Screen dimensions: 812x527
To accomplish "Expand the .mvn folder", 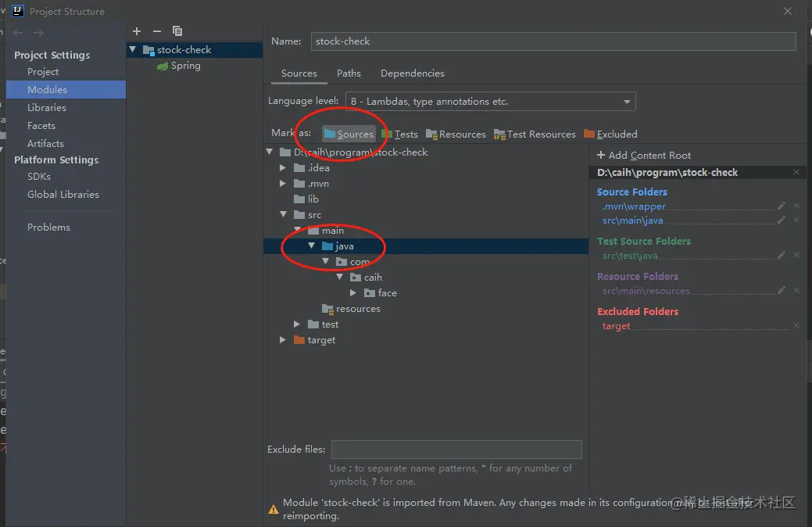I will pyautogui.click(x=283, y=184).
